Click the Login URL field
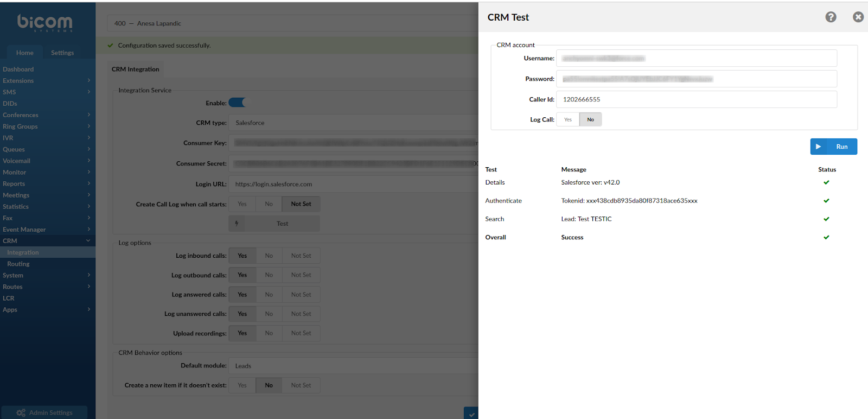868x419 pixels. click(353, 184)
